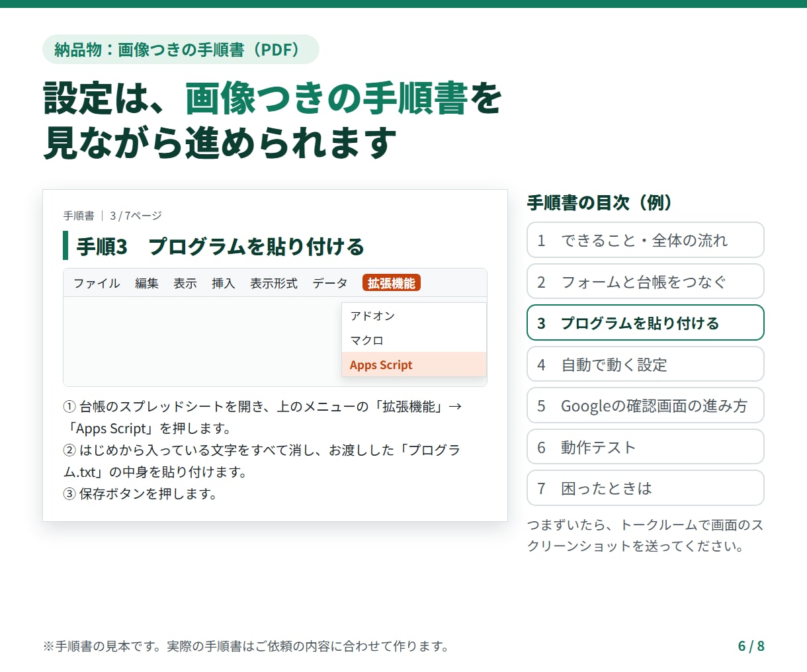This screenshot has height=672, width=807.
Task: Open the ファイル menu in the mockup
Action: click(97, 283)
